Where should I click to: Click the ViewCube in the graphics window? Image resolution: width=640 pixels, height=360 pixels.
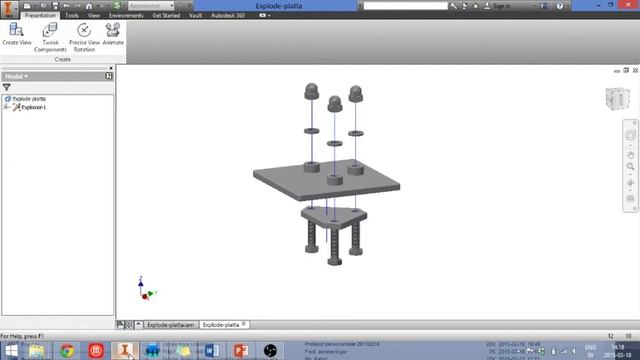618,98
